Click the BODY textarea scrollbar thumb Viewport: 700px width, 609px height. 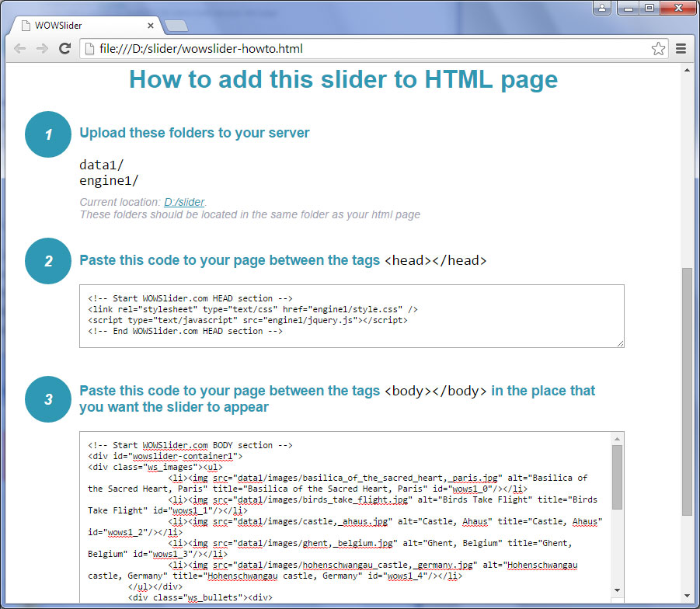[x=618, y=477]
